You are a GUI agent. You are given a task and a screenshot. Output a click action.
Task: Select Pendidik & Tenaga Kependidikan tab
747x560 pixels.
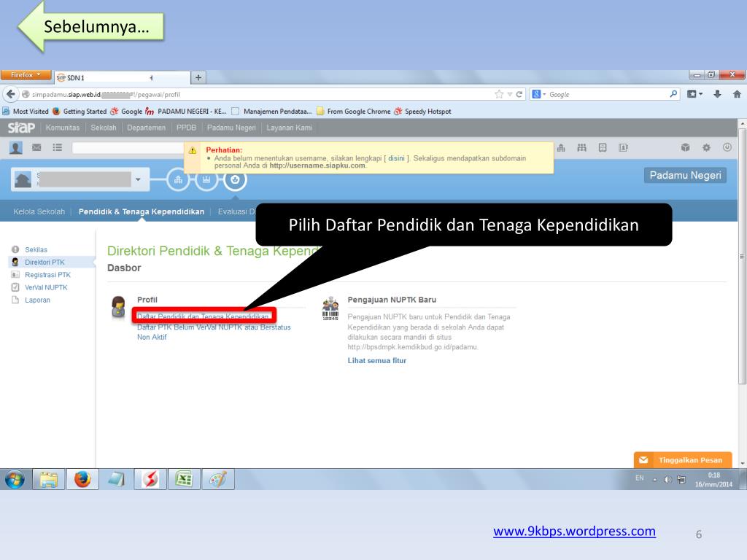142,211
